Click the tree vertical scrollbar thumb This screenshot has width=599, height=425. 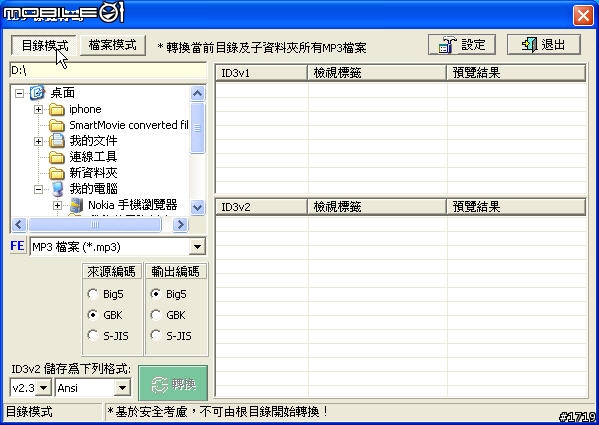click(198, 128)
